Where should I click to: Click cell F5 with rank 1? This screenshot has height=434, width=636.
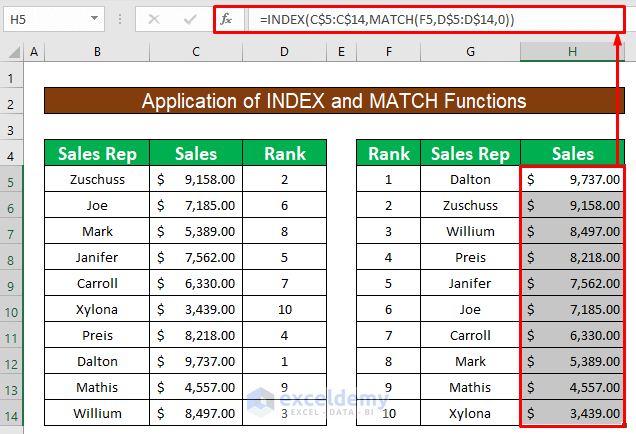[389, 179]
